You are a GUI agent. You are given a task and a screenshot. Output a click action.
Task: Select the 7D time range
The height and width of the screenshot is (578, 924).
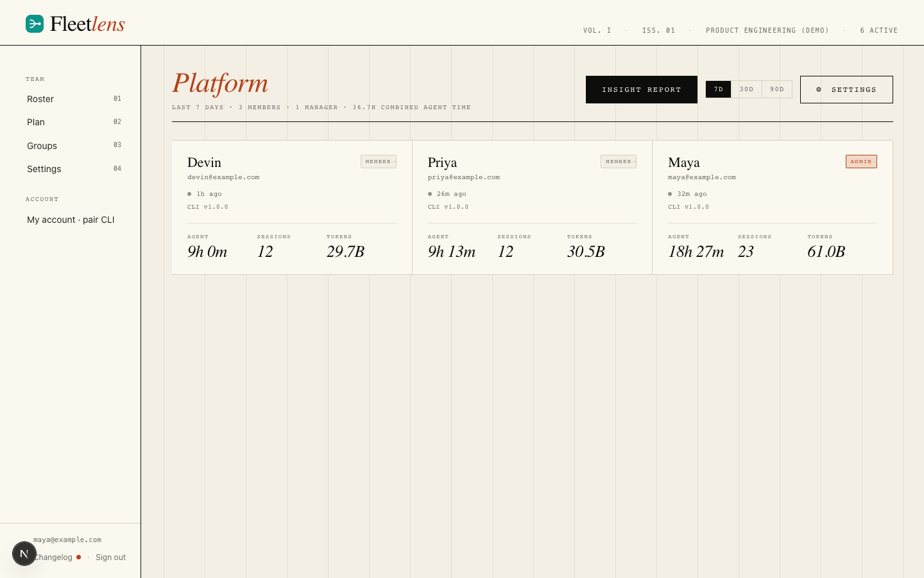719,89
